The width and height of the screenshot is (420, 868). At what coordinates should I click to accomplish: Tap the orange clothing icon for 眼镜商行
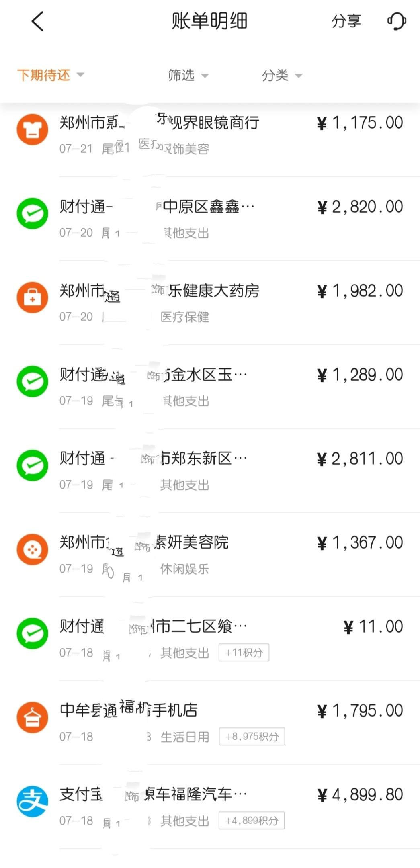click(33, 129)
